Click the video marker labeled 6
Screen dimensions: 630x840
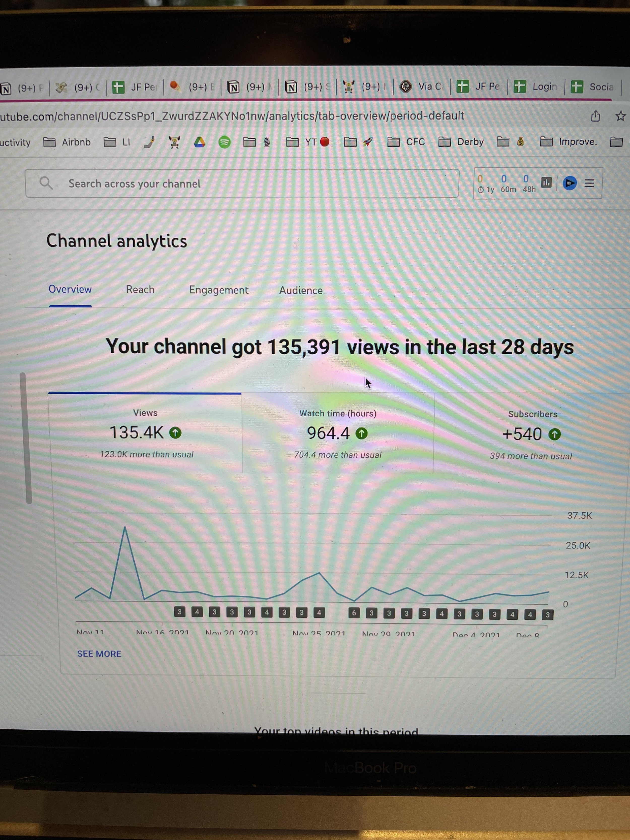click(x=354, y=613)
